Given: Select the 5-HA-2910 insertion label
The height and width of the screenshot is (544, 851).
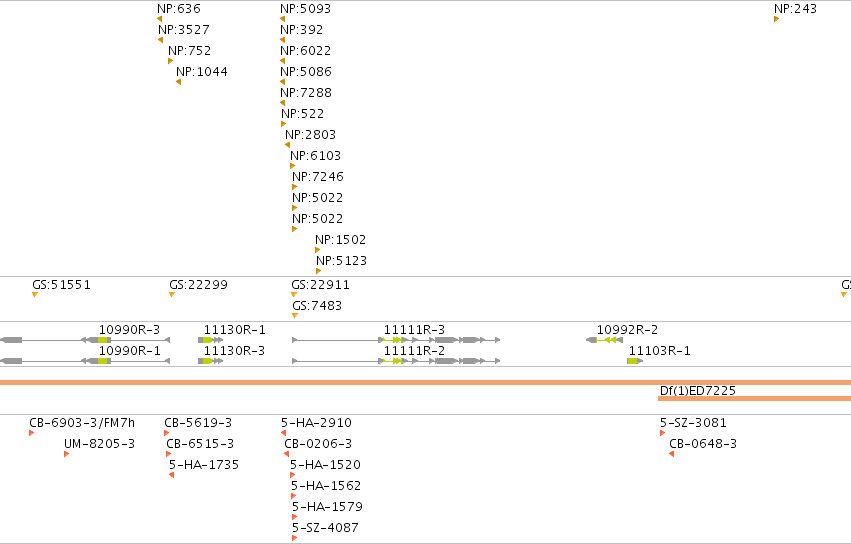Looking at the screenshot, I should point(316,422).
